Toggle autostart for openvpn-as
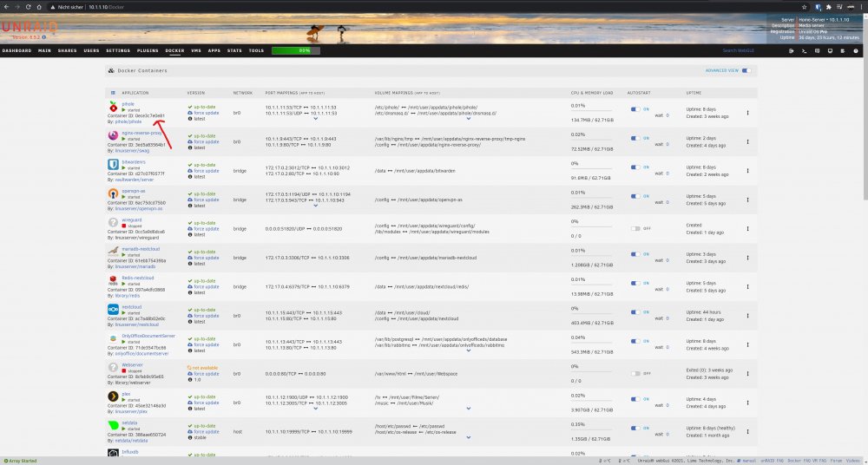 pyautogui.click(x=635, y=196)
